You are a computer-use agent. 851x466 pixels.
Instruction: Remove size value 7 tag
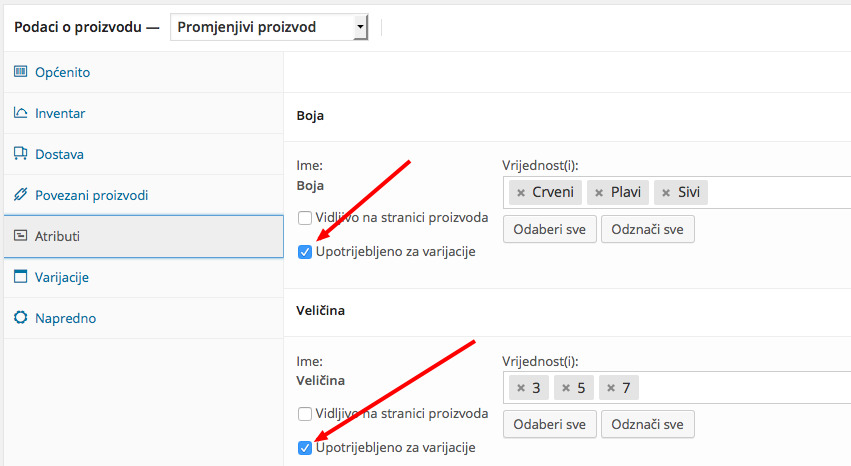click(611, 388)
